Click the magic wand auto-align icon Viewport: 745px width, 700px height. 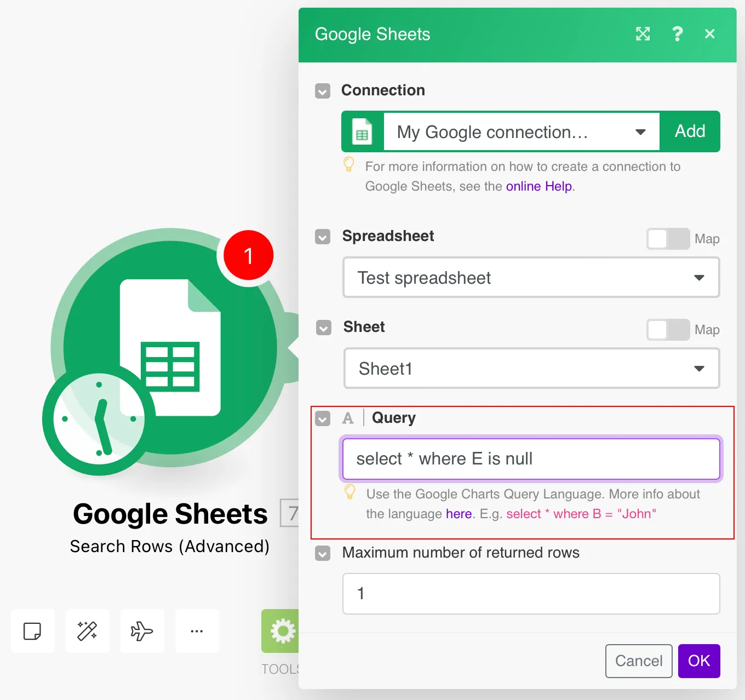click(88, 631)
